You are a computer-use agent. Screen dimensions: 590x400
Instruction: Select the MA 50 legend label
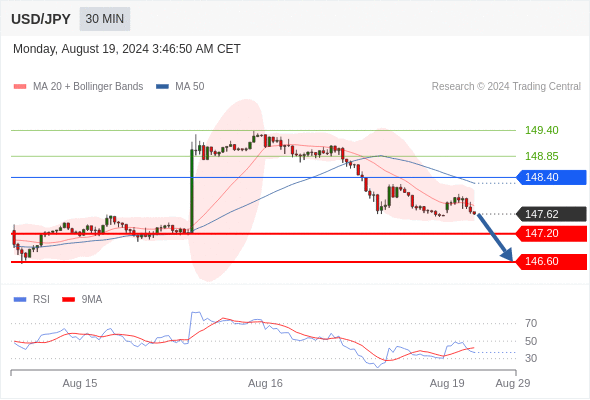pyautogui.click(x=190, y=87)
